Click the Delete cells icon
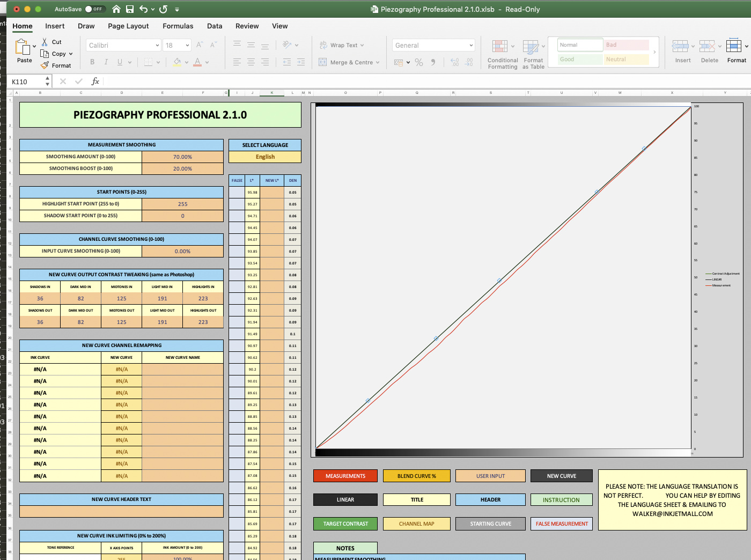The image size is (751, 560). coord(707,46)
